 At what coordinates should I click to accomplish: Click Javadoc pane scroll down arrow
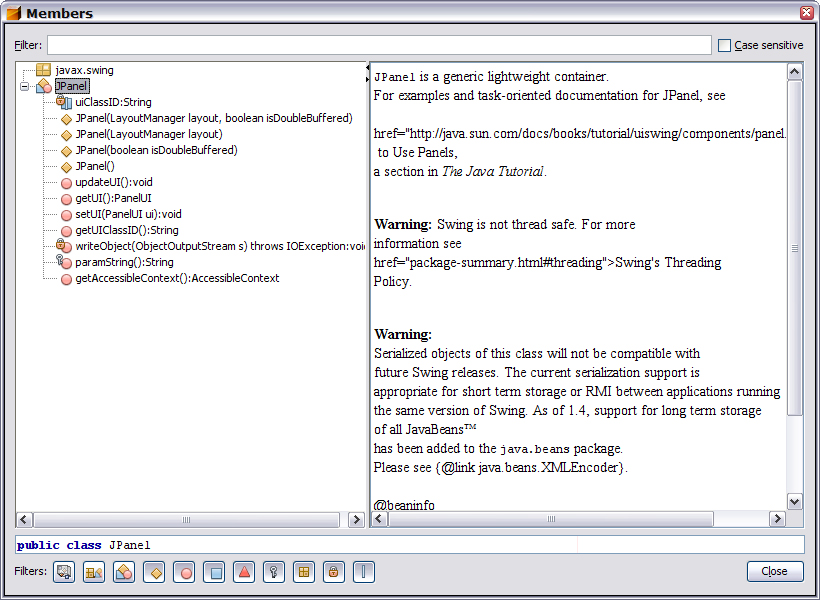tap(795, 502)
